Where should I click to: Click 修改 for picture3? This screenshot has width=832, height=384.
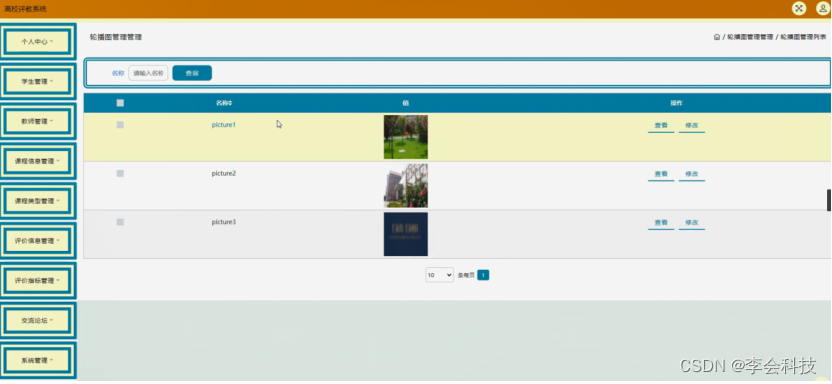tap(691, 223)
